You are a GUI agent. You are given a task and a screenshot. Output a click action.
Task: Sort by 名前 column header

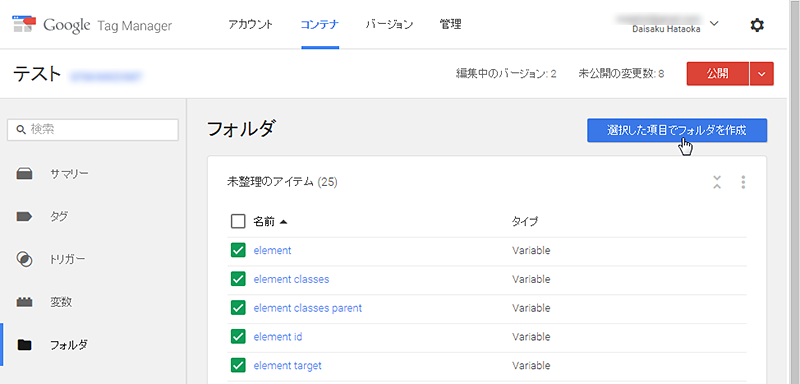coord(270,222)
